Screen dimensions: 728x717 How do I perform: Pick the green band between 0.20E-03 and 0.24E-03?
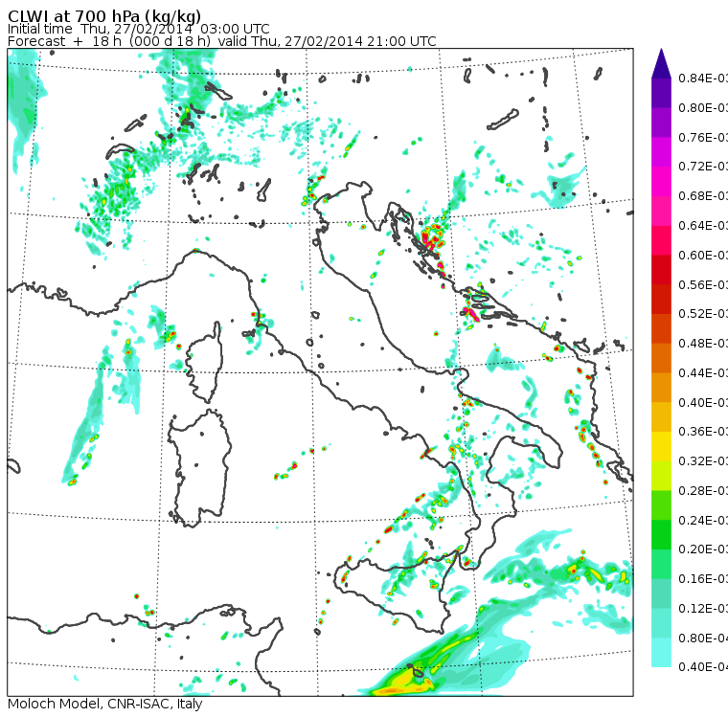661,535
